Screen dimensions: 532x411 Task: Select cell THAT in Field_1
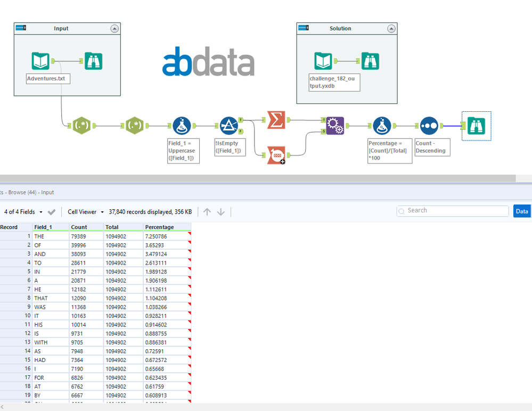point(51,298)
